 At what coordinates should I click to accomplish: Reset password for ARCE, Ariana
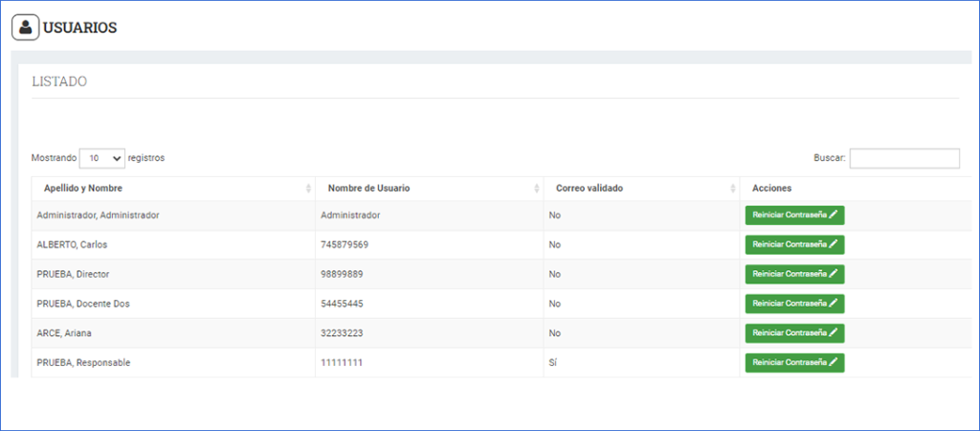(794, 333)
